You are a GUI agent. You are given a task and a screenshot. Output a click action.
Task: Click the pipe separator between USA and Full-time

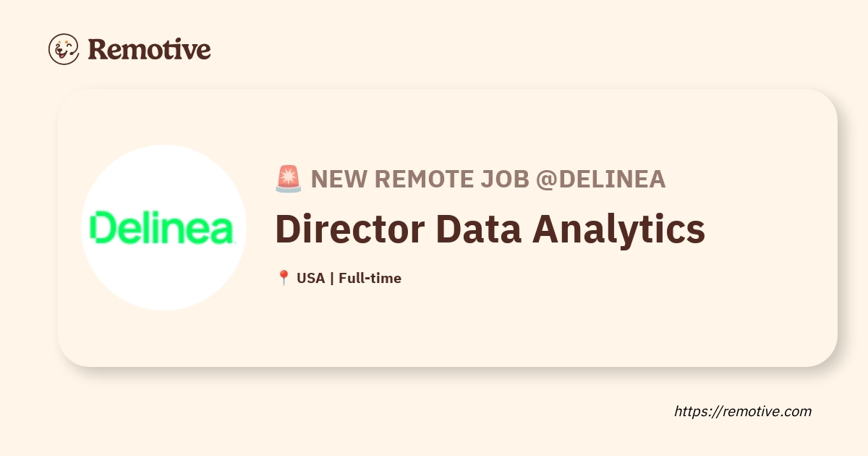[x=332, y=278]
